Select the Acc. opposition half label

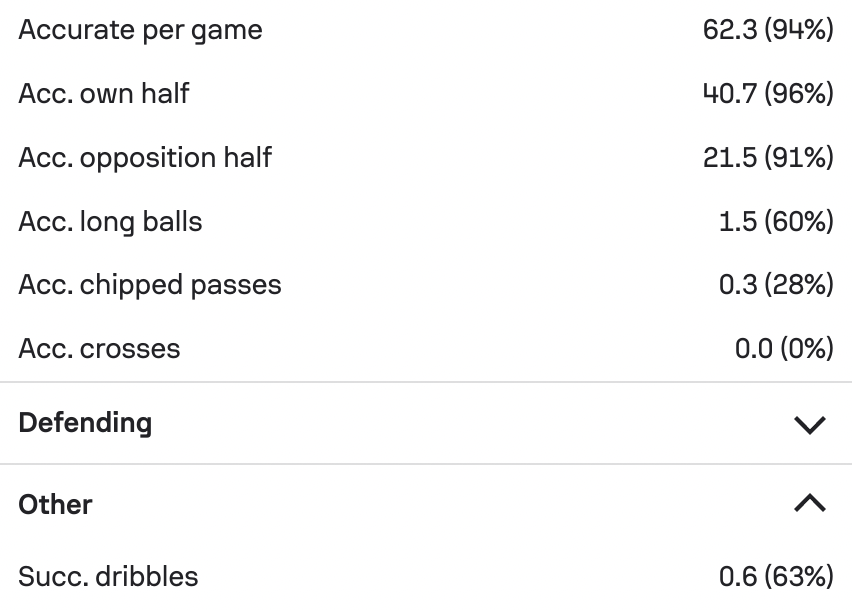[x=145, y=158]
